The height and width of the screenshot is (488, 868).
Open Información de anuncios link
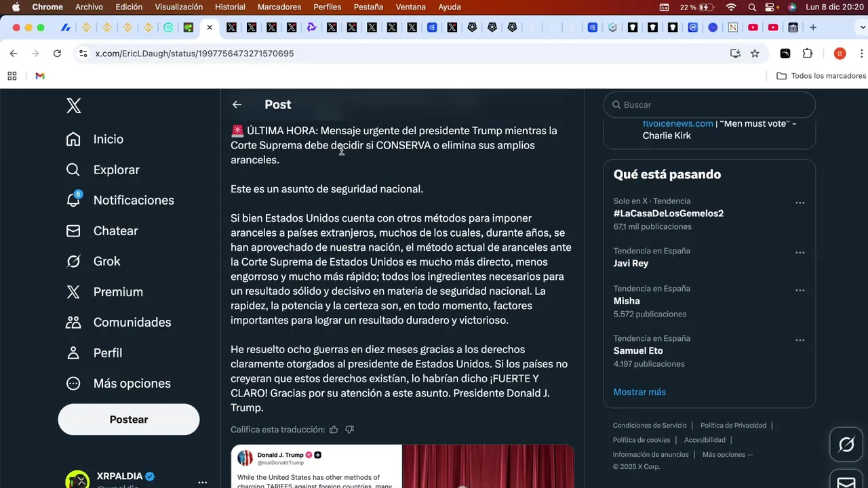(x=651, y=455)
